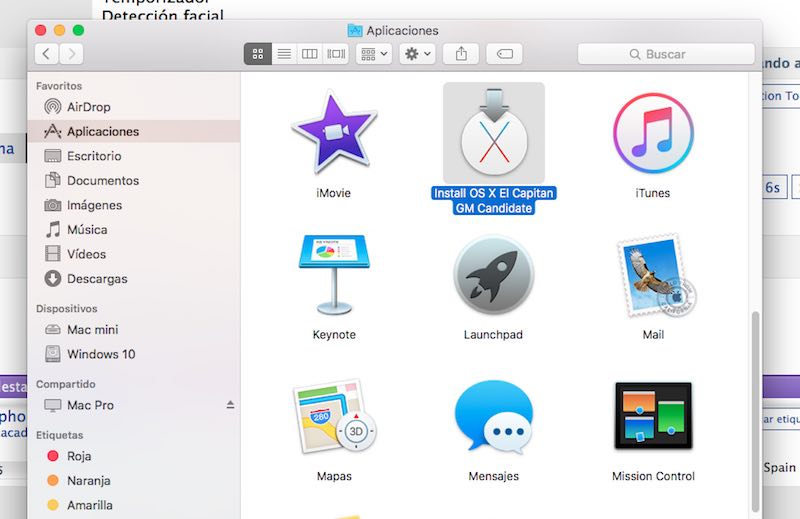Go forward with the right arrow button
The width and height of the screenshot is (800, 519).
tap(71, 54)
